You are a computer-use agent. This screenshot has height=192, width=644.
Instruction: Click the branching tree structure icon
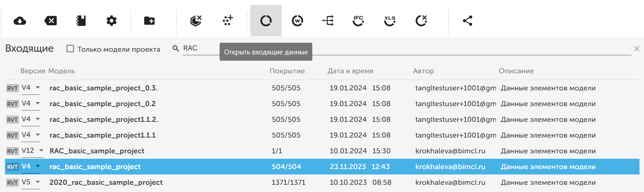[328, 21]
